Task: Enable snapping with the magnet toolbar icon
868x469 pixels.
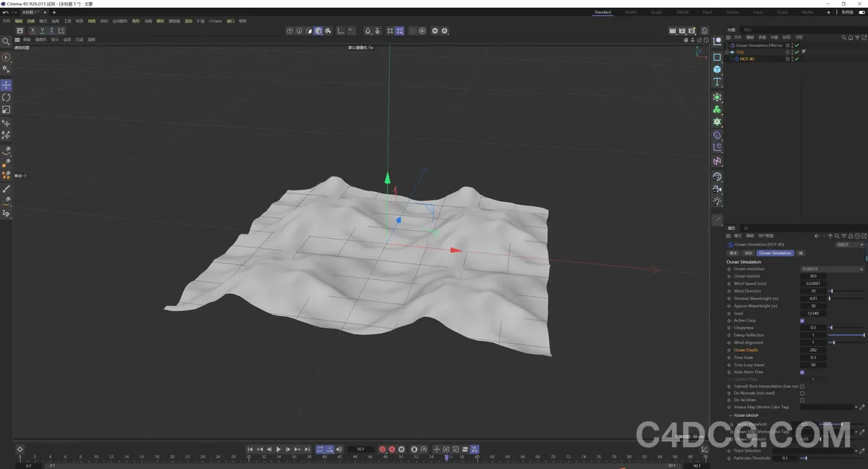Action: point(368,30)
